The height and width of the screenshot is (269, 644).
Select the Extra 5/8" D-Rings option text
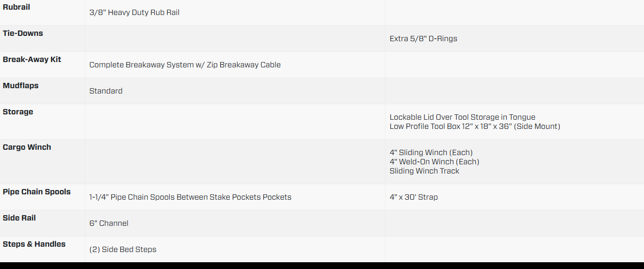tap(423, 39)
